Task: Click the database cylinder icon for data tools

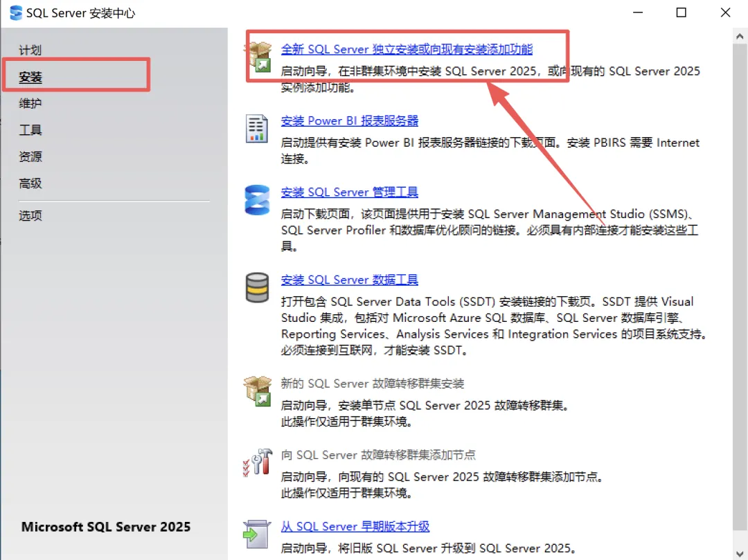Action: pyautogui.click(x=257, y=287)
